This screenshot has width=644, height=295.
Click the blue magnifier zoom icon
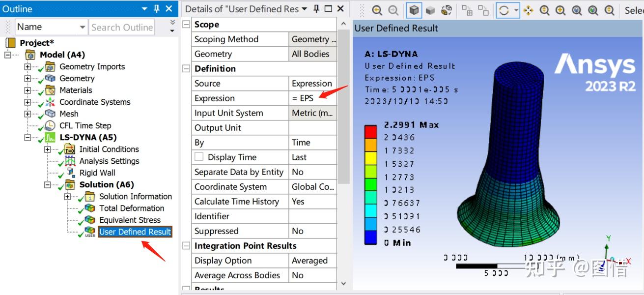pos(577,10)
